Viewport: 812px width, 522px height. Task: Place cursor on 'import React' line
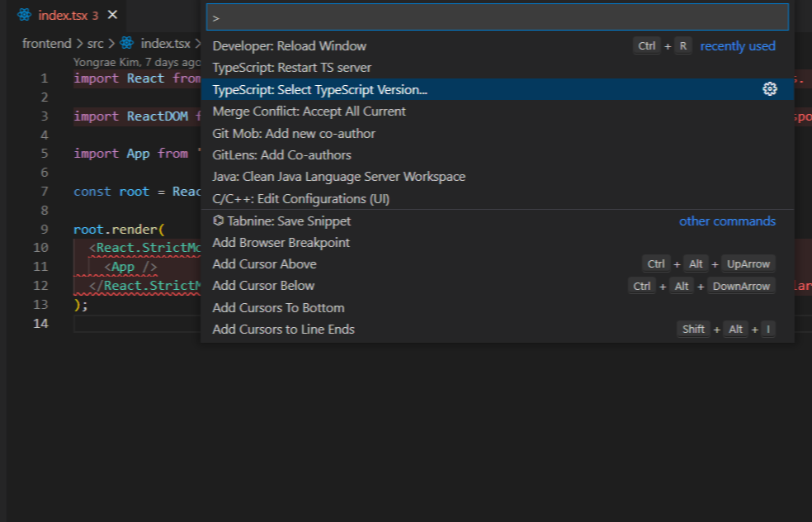[x=137, y=78]
